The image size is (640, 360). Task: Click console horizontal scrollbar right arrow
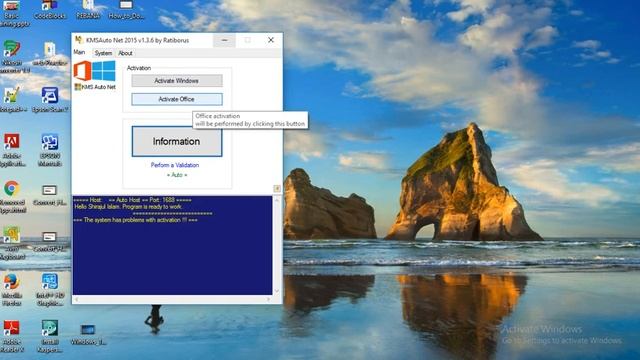point(269,300)
